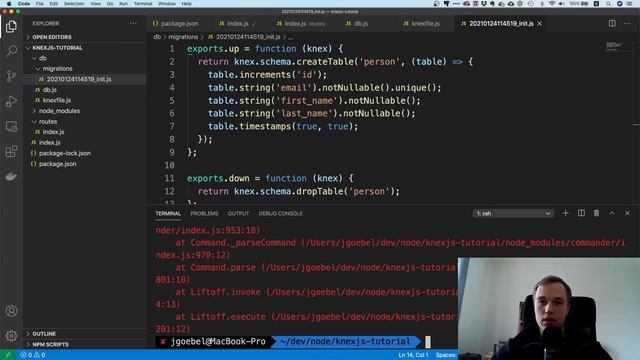Switch to the index.js routes tab
Viewport: 640px width, 360px height.
[x=301, y=24]
